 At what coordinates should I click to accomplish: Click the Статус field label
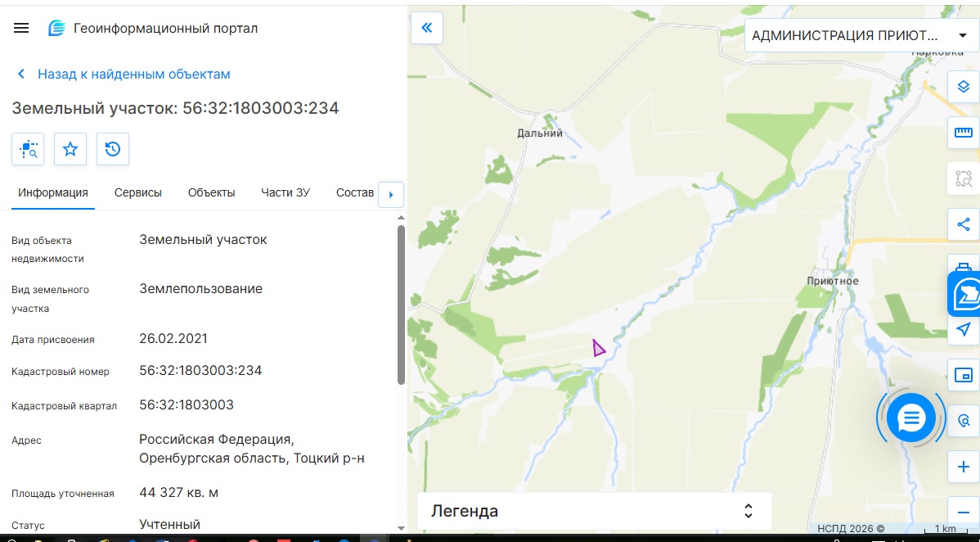pos(28,526)
